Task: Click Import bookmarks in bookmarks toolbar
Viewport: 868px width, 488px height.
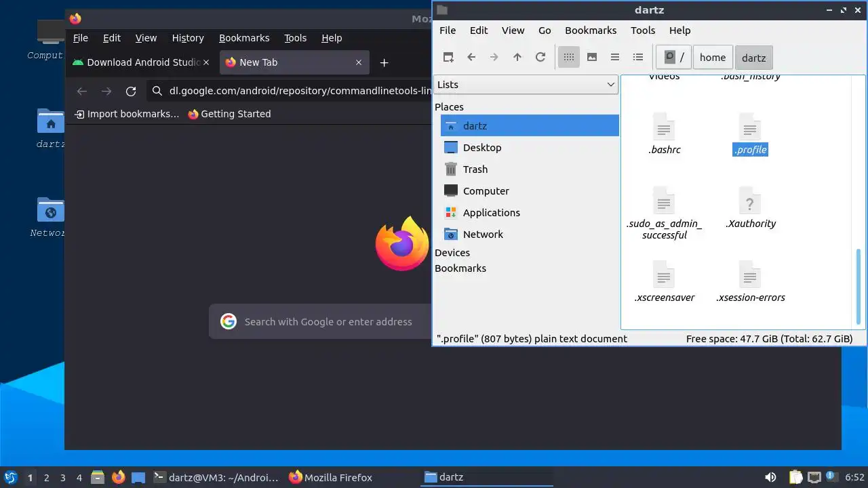Action: pyautogui.click(x=127, y=114)
